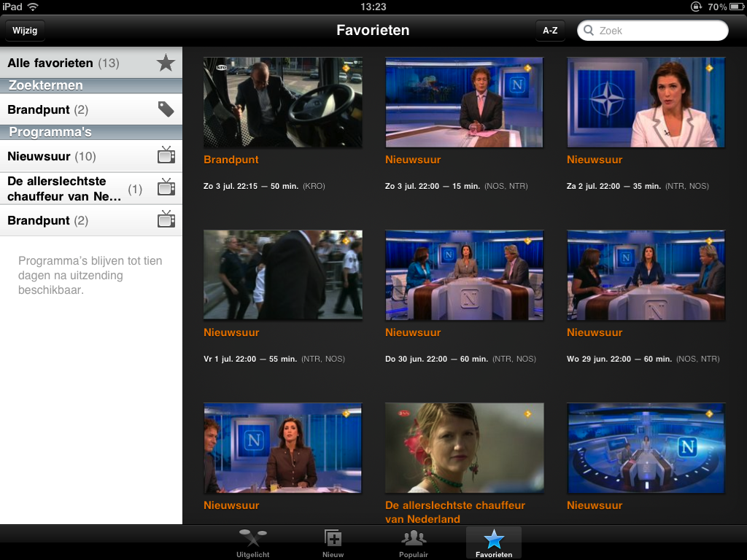Tap the battery icon in the status bar
The width and height of the screenshot is (747, 560).
[736, 7]
